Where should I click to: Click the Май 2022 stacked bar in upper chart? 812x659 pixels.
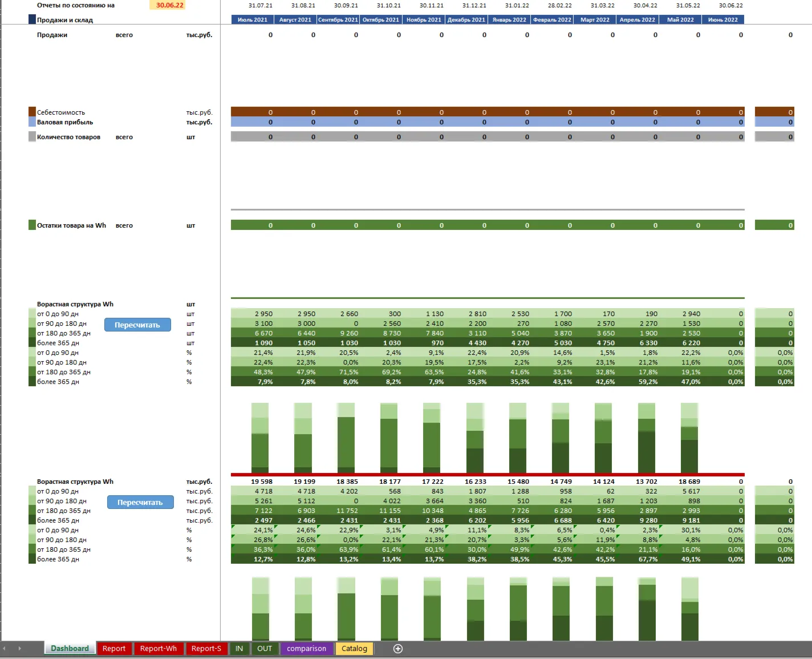pos(689,438)
